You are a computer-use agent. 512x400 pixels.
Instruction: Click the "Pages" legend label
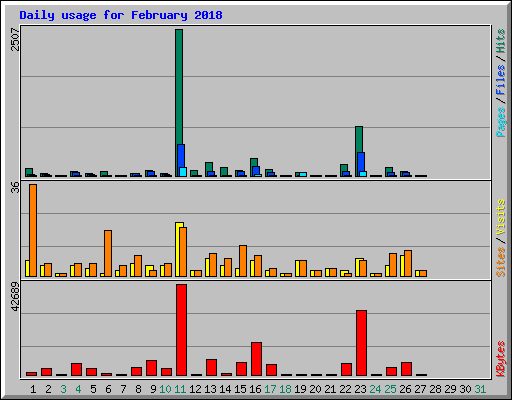pyautogui.click(x=500, y=122)
